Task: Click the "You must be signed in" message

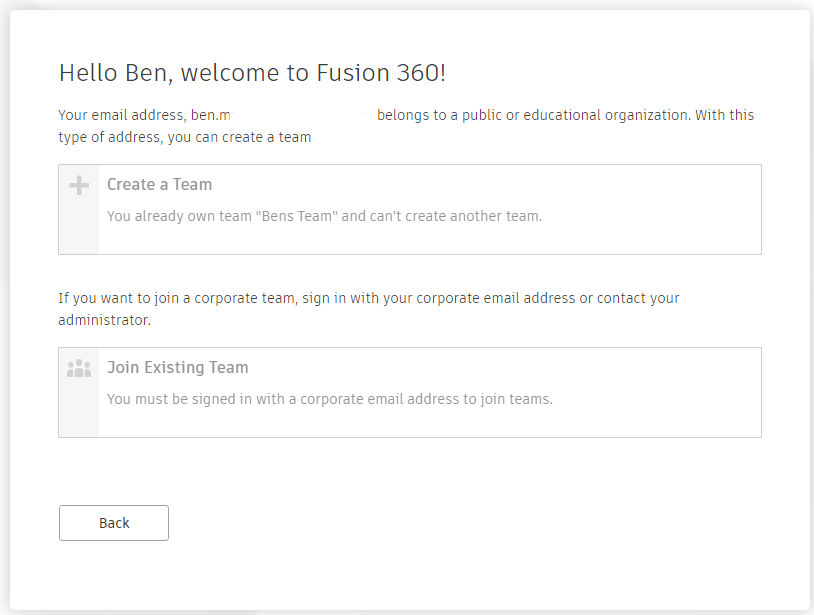Action: coord(329,399)
